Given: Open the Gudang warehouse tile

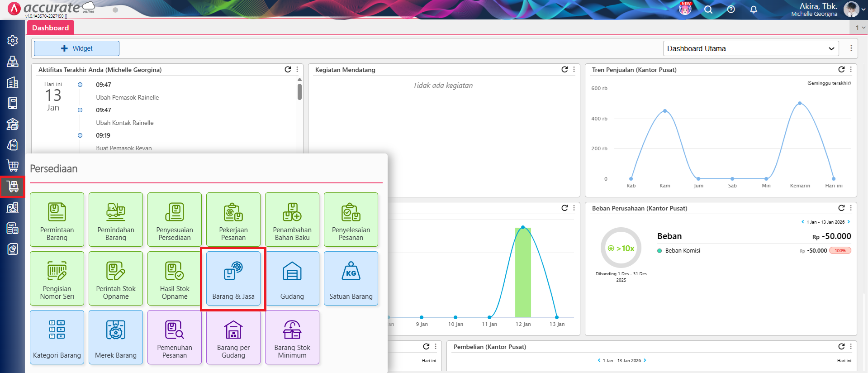Looking at the screenshot, I should click(x=292, y=278).
